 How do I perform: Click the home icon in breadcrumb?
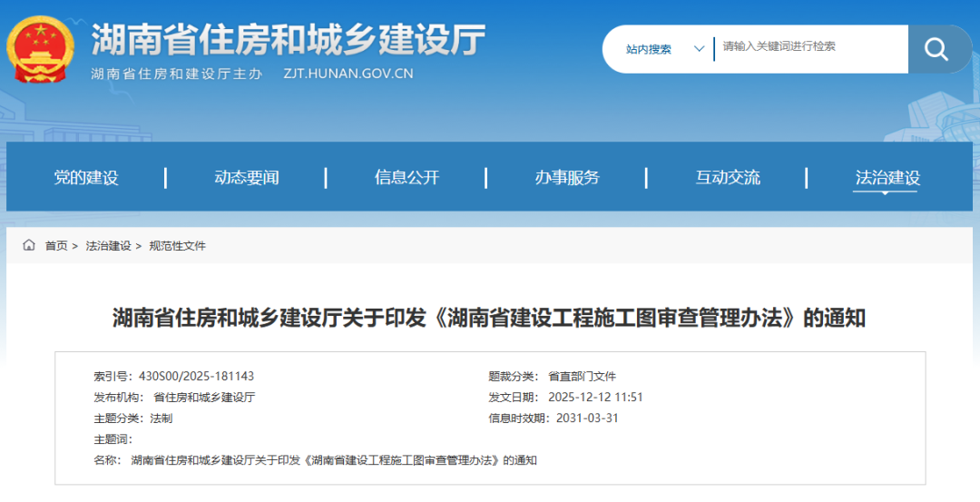pos(29,246)
